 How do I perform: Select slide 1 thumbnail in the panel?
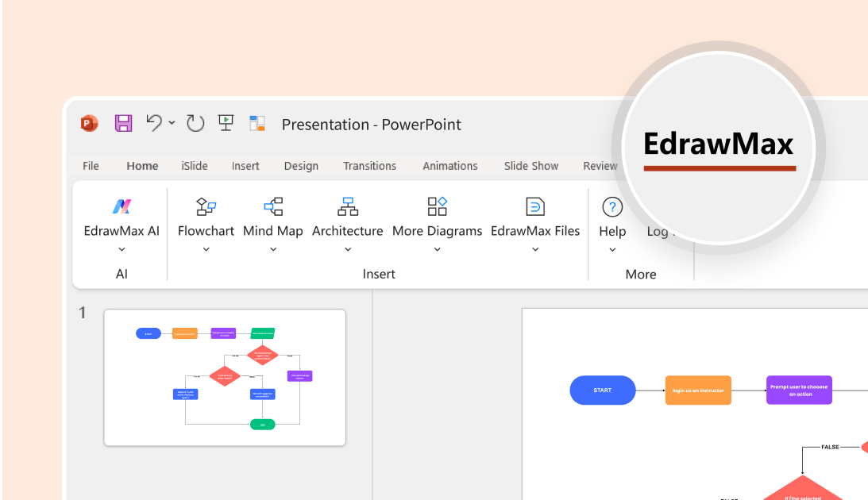pyautogui.click(x=225, y=378)
